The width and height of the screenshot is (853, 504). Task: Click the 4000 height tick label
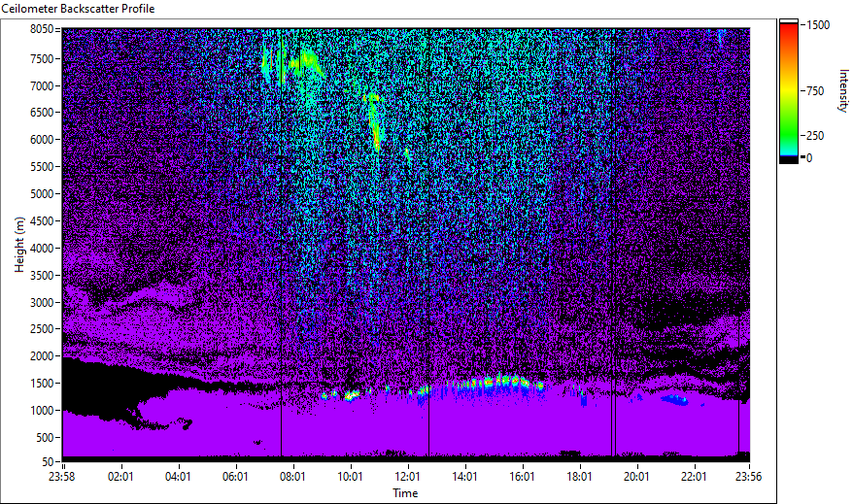(42, 249)
